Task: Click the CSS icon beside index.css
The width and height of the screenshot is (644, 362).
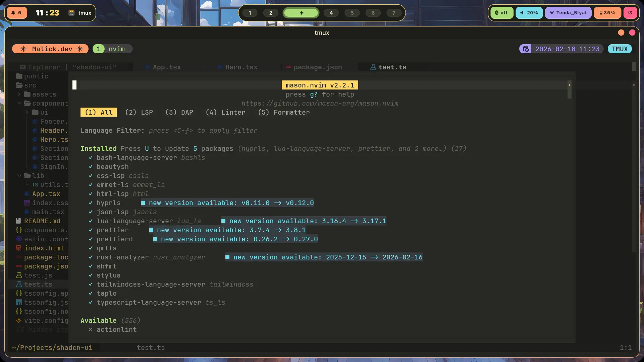Action: pos(27,203)
